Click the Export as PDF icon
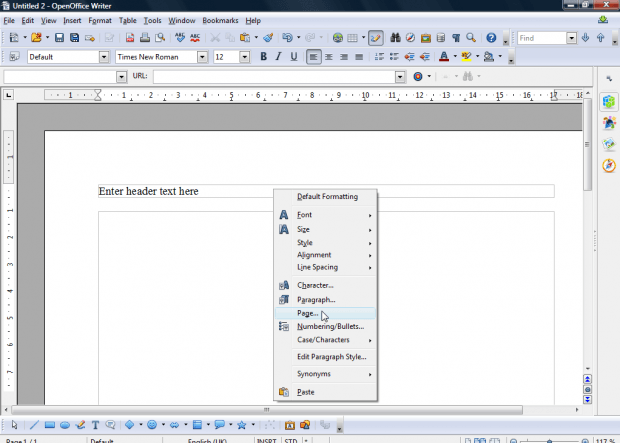620x443 pixels. point(130,38)
